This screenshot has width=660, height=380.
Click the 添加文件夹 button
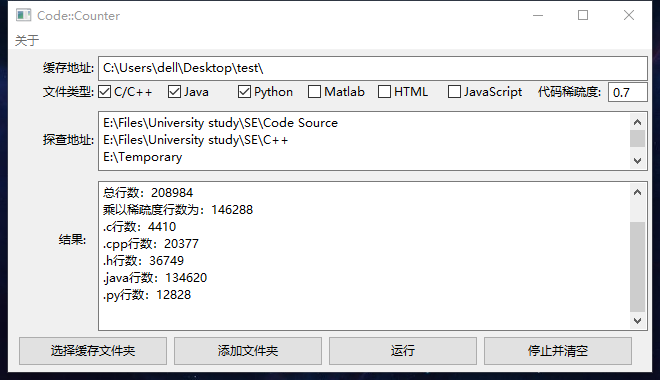tap(248, 351)
